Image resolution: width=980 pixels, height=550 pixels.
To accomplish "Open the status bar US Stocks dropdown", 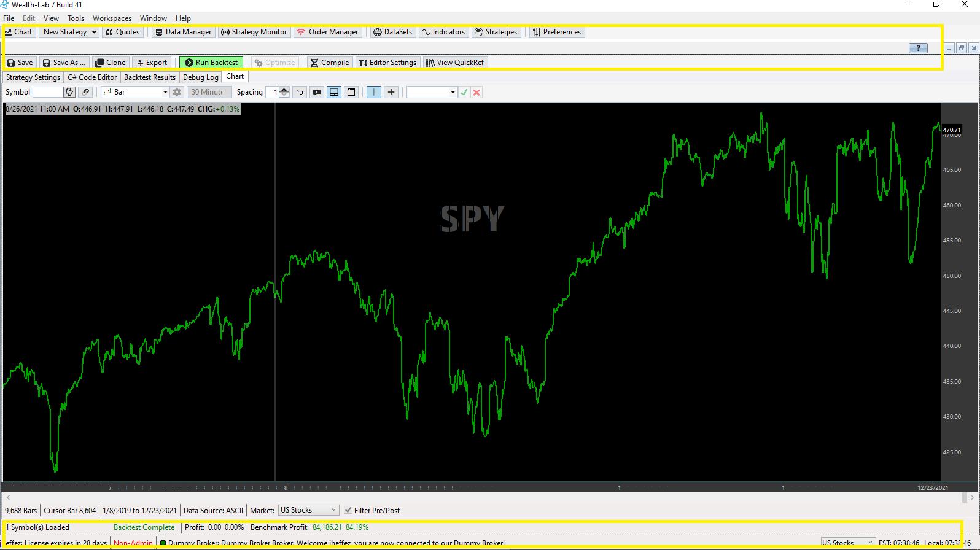I will click(x=848, y=543).
